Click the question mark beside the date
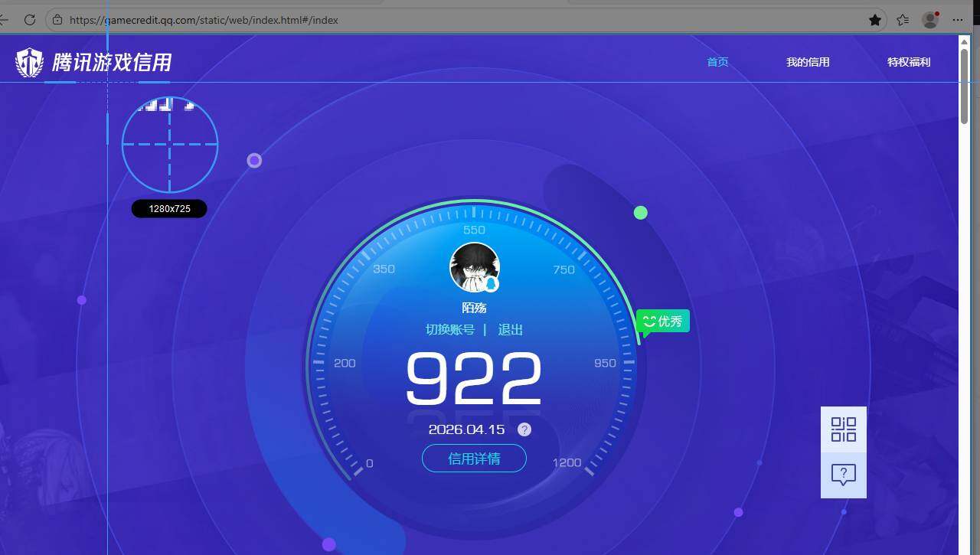 524,429
